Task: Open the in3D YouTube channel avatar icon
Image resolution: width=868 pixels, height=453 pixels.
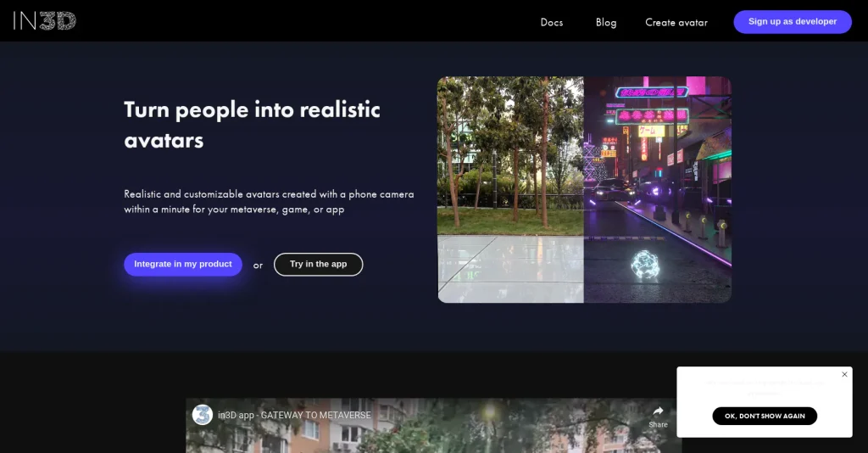Action: 203,415
